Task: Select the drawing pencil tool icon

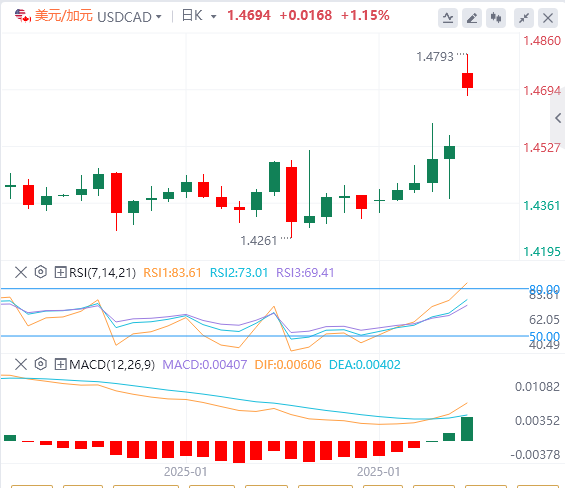Action: click(472, 18)
